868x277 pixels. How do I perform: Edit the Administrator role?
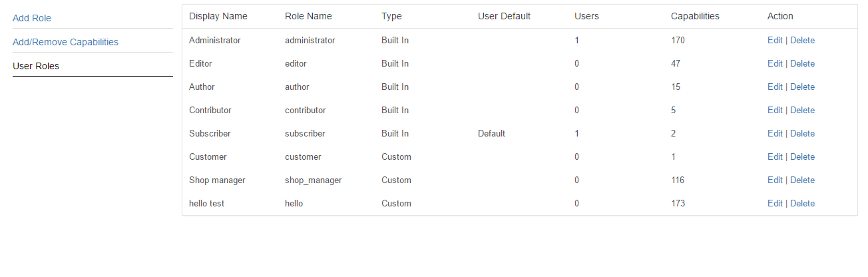click(775, 40)
